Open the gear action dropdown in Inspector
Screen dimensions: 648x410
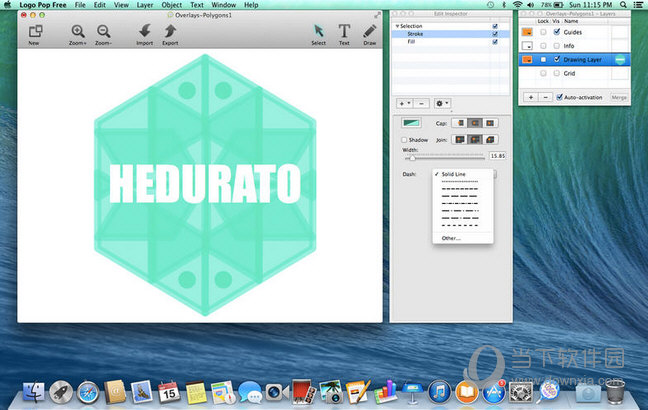coord(442,103)
